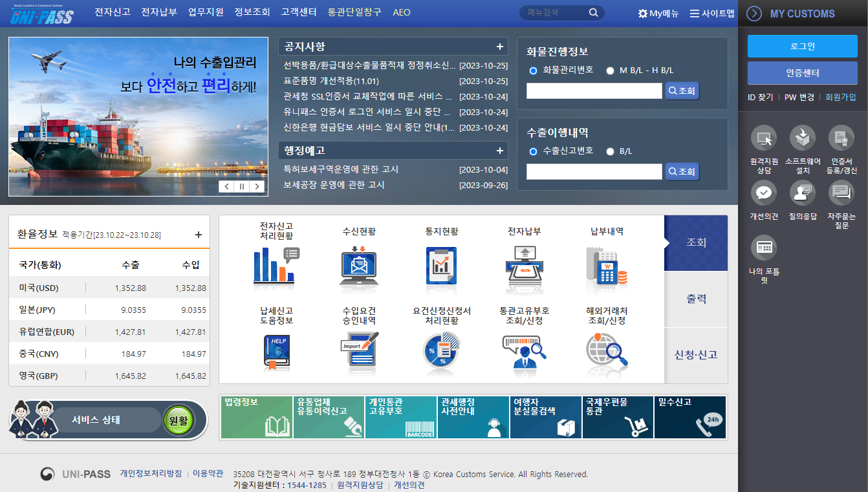Click the 나의 포틀릿 sidebar icon
This screenshot has width=868, height=492.
764,248
